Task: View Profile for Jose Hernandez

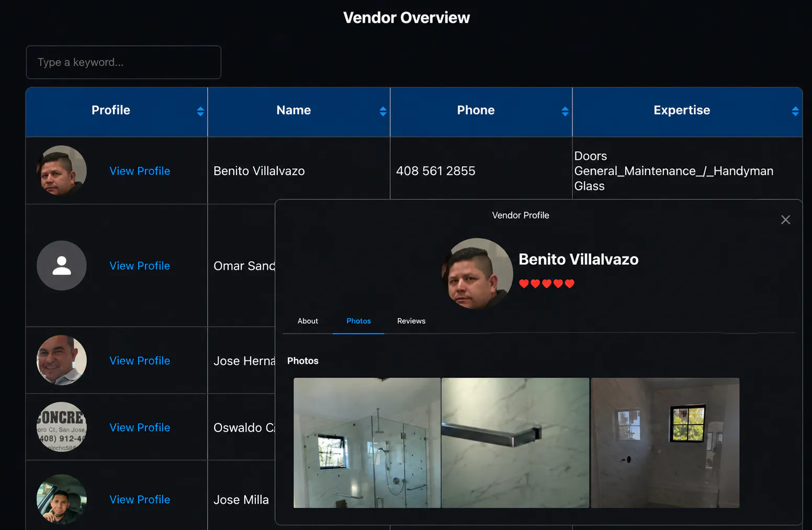Action: 140,360
